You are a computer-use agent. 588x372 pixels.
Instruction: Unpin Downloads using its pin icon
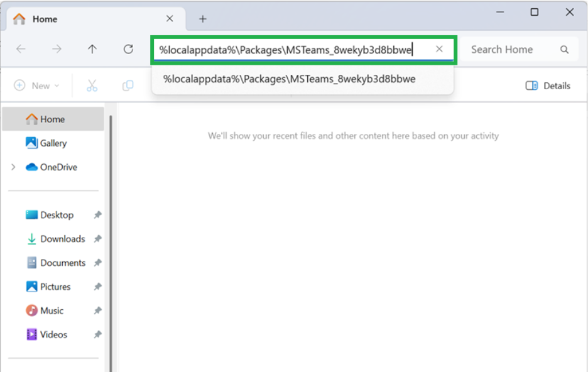pos(97,239)
